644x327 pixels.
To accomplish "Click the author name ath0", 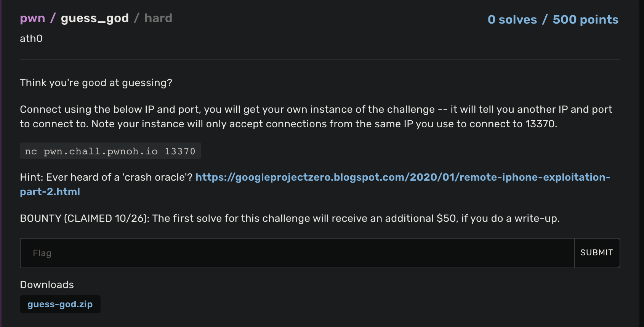I will (31, 38).
